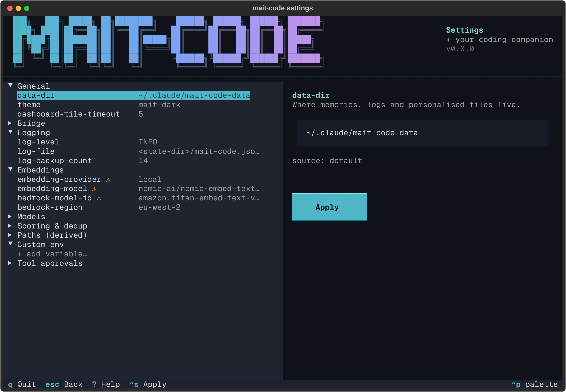The width and height of the screenshot is (566, 392).
Task: Click the 'mait-dark' theme value
Action: (x=159, y=105)
